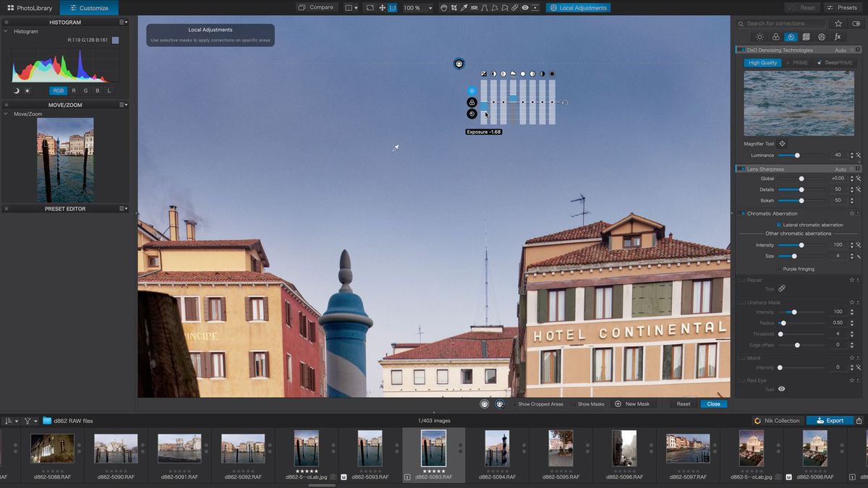Click the red eye tool in top toolbar
The width and height of the screenshot is (868, 488).
click(525, 7)
